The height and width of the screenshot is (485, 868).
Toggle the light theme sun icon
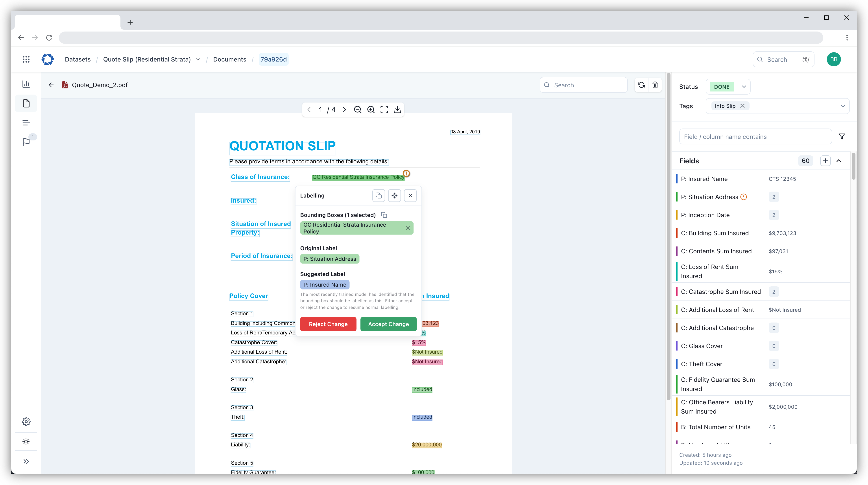click(26, 442)
